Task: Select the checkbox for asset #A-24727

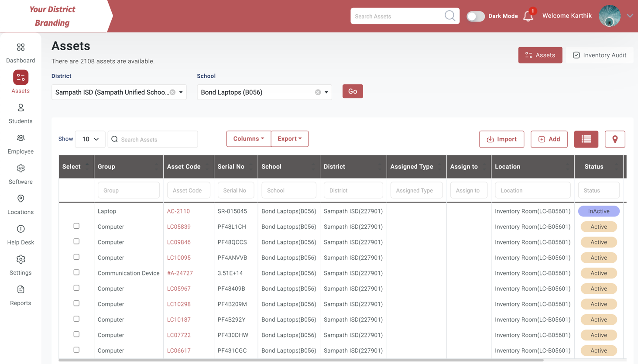Action: coord(76,272)
